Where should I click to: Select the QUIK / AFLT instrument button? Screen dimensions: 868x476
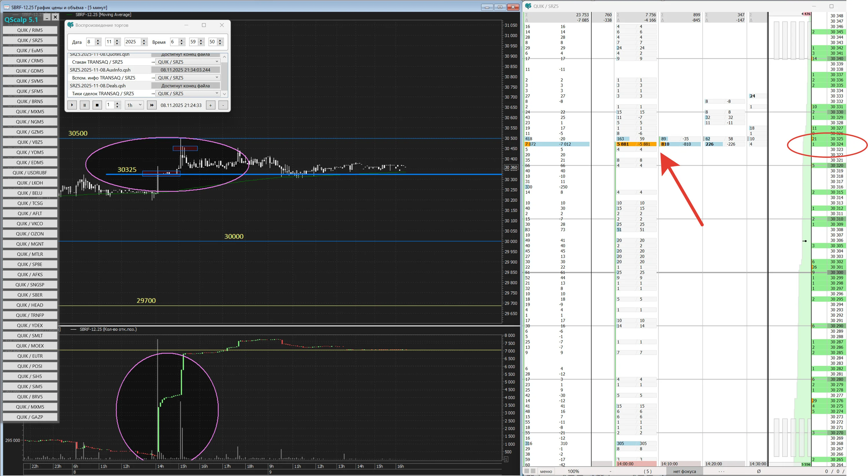click(x=30, y=213)
